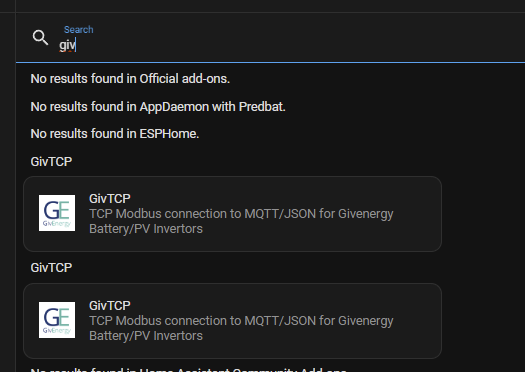Select the second card's TCP Modbus description
The height and width of the screenshot is (372, 525).
(241, 328)
